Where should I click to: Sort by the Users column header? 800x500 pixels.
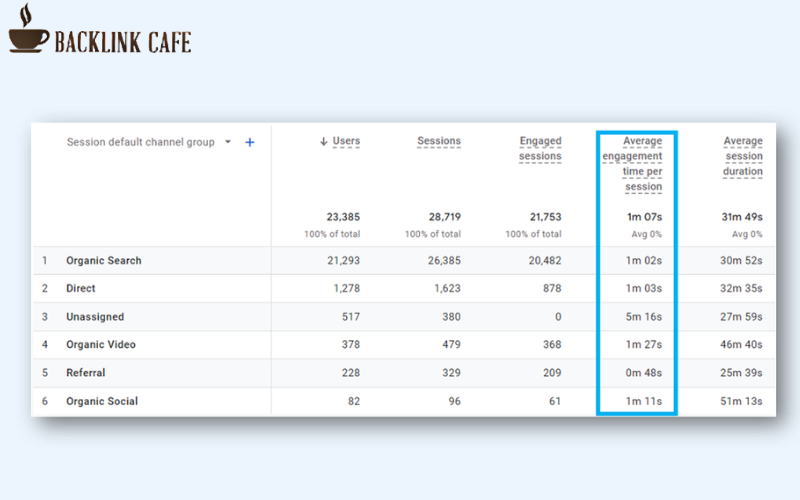coord(346,141)
